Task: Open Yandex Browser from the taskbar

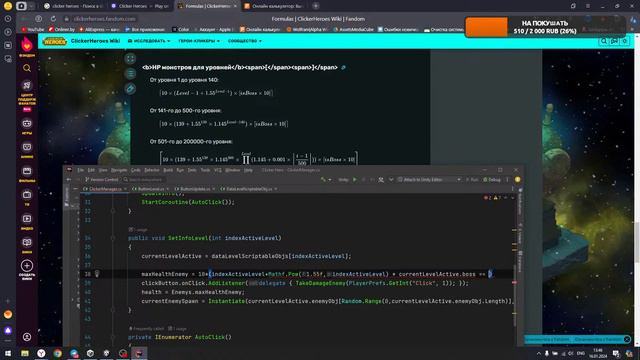Action: 41,353
